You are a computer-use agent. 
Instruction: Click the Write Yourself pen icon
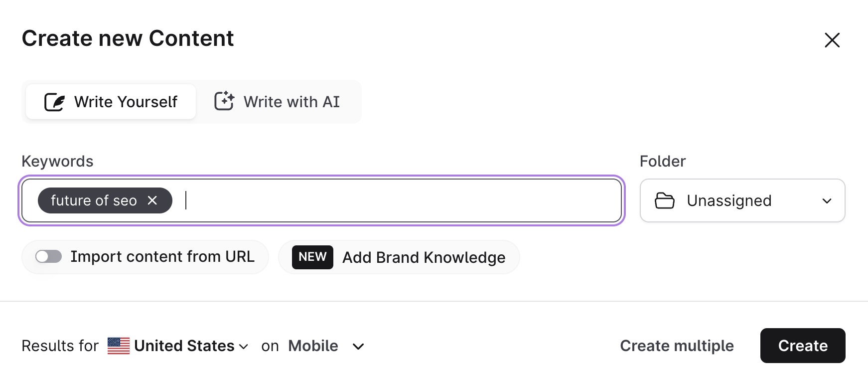pyautogui.click(x=55, y=102)
